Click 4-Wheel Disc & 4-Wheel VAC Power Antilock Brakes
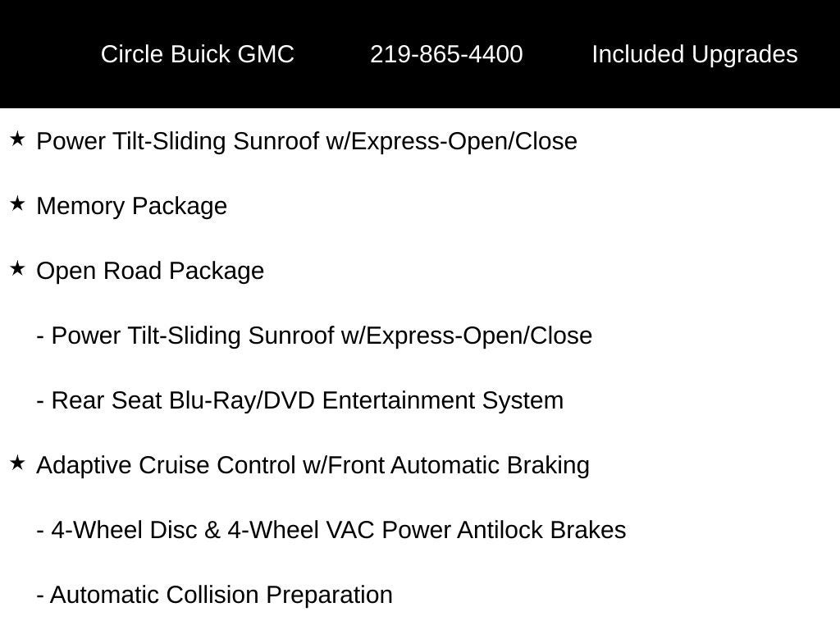The height and width of the screenshot is (630, 840). pyautogui.click(x=331, y=530)
